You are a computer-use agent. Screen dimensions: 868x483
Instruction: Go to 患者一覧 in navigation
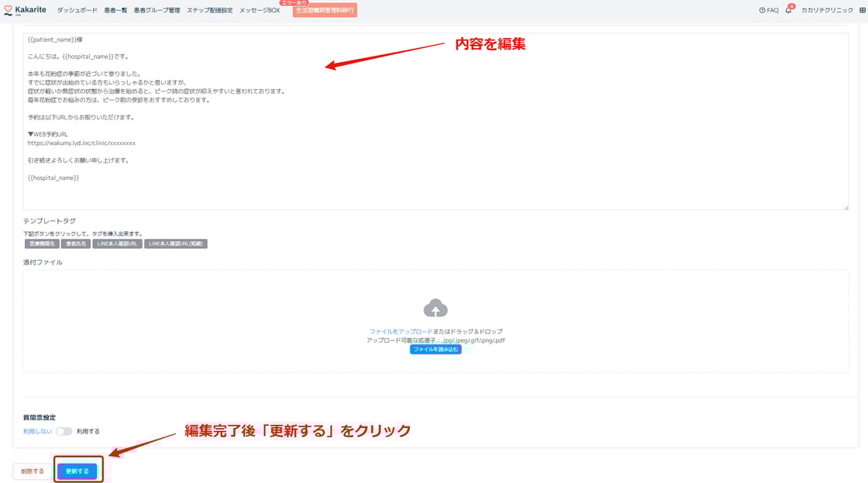pyautogui.click(x=115, y=11)
